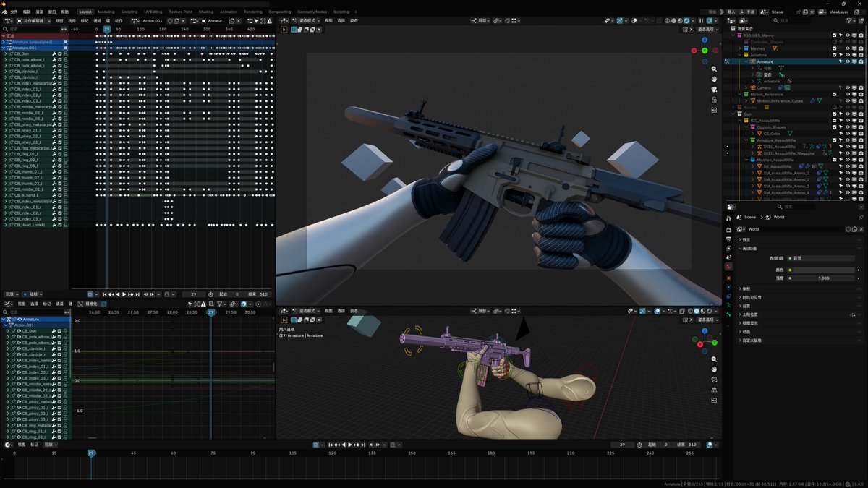The image size is (868, 488).
Task: Open the 渲染 (Render) menu
Action: tap(40, 12)
